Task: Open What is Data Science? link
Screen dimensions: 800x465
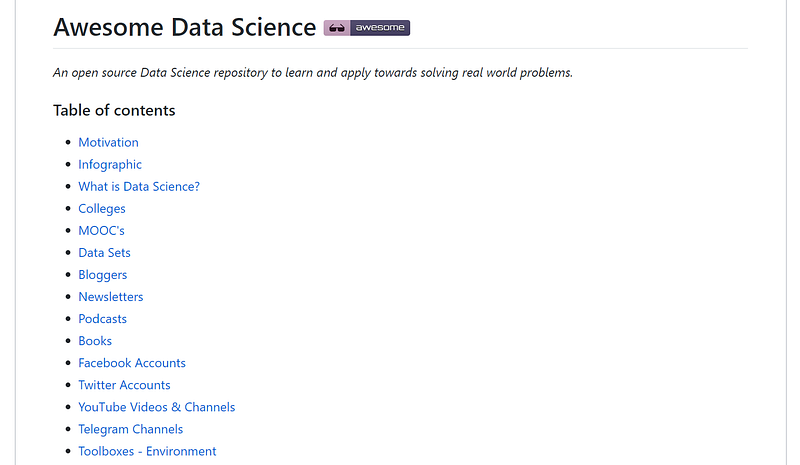Action: click(139, 187)
